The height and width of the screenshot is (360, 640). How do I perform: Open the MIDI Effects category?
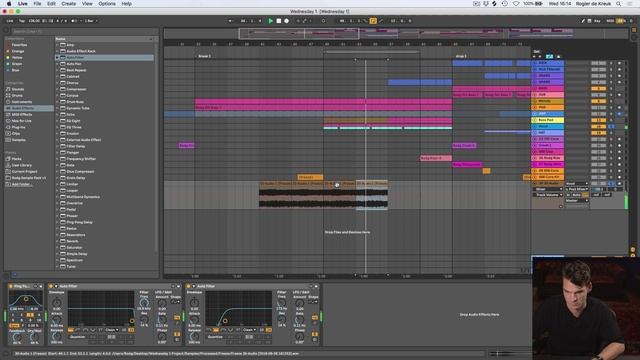click(x=22, y=115)
